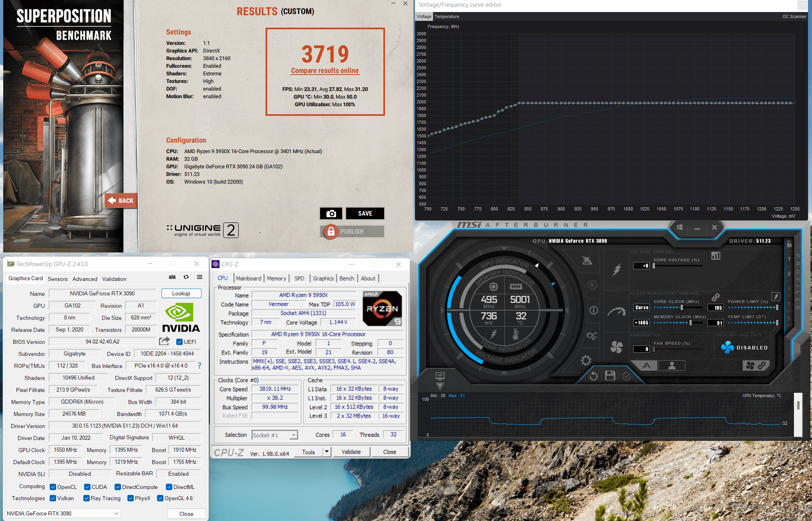Click the Power Limit slider handle

(x=777, y=307)
